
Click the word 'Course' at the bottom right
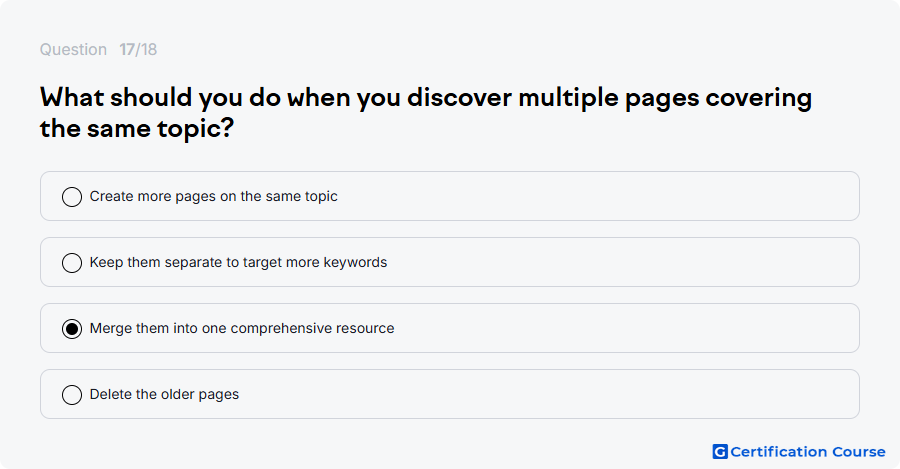coord(859,452)
